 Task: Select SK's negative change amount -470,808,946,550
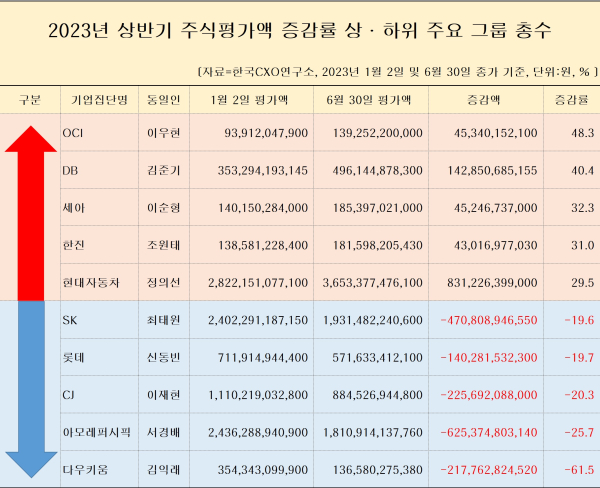[489, 320]
